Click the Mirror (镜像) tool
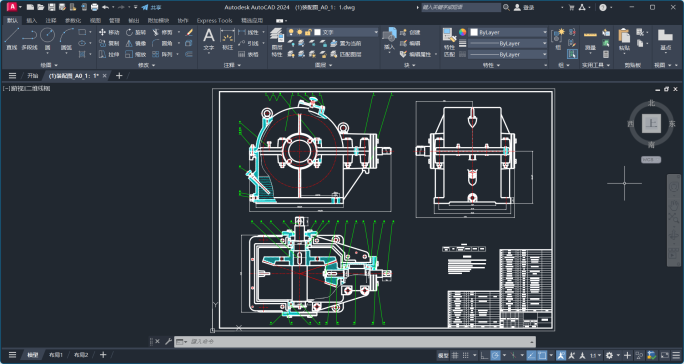The height and width of the screenshot is (364, 684). 136,43
